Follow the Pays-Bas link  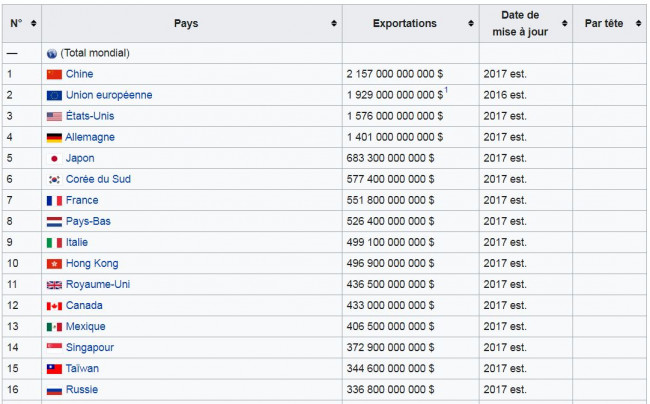88,221
